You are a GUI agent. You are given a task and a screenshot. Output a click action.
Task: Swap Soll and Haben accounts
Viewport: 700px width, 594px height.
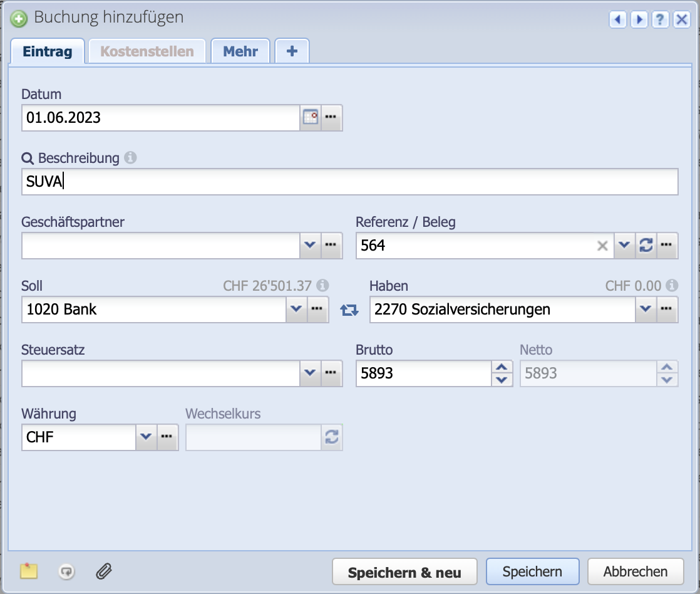349,310
